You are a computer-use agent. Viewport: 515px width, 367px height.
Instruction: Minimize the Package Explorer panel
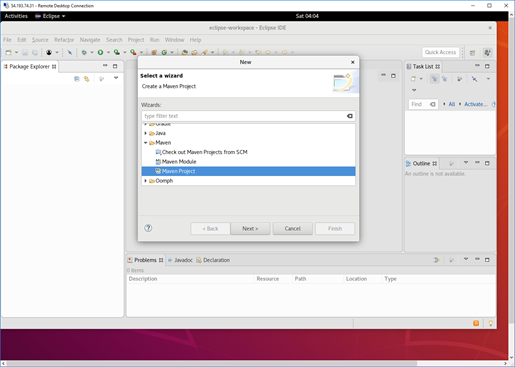[105, 66]
